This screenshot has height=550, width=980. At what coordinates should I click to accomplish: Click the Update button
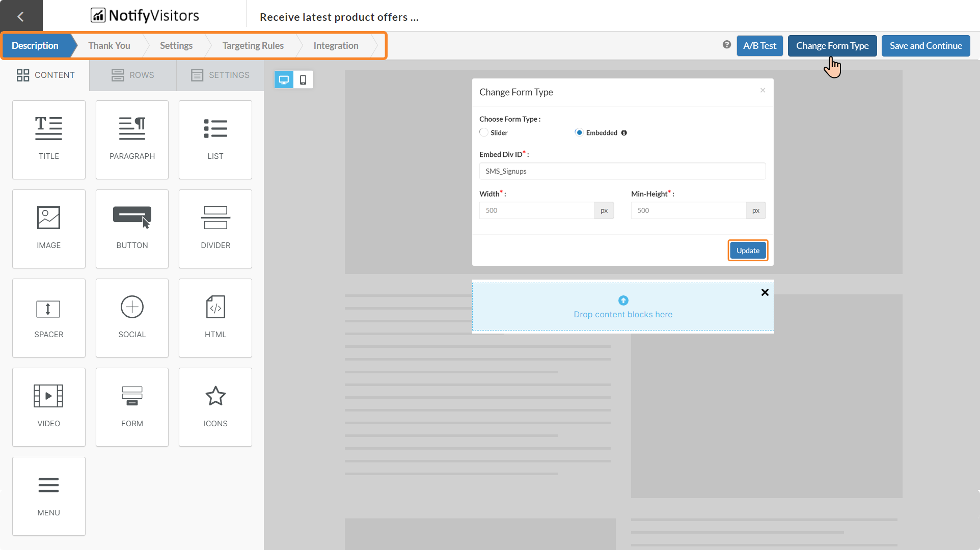(748, 251)
